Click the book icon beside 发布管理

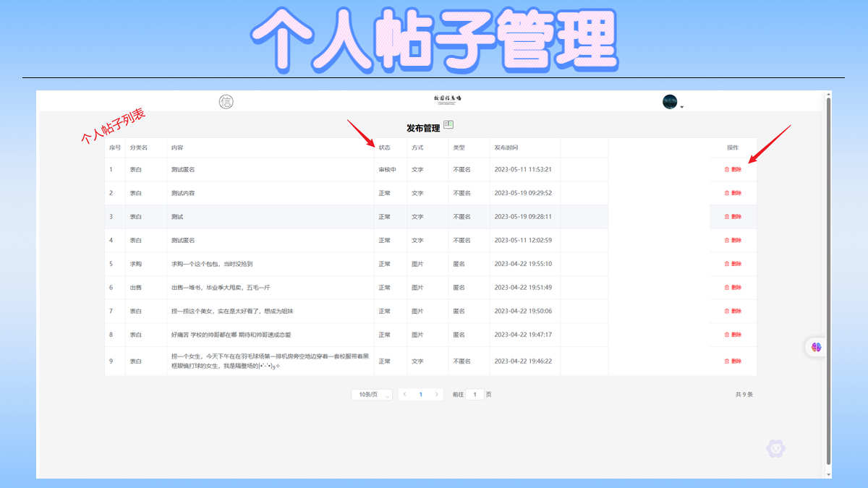coord(448,125)
